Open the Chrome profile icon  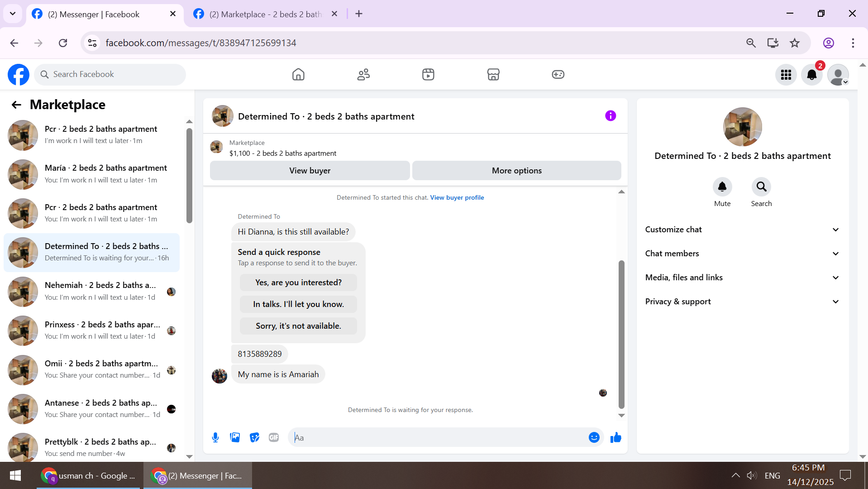(x=829, y=43)
